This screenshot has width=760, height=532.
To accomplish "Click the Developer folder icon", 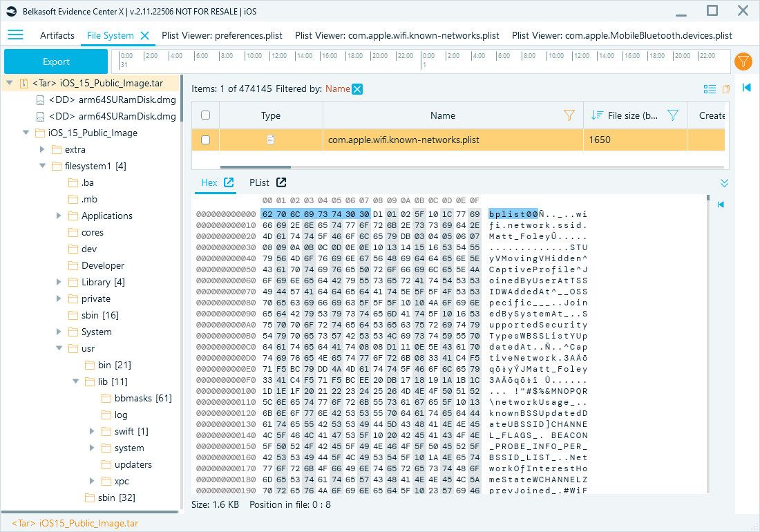I will click(x=73, y=265).
